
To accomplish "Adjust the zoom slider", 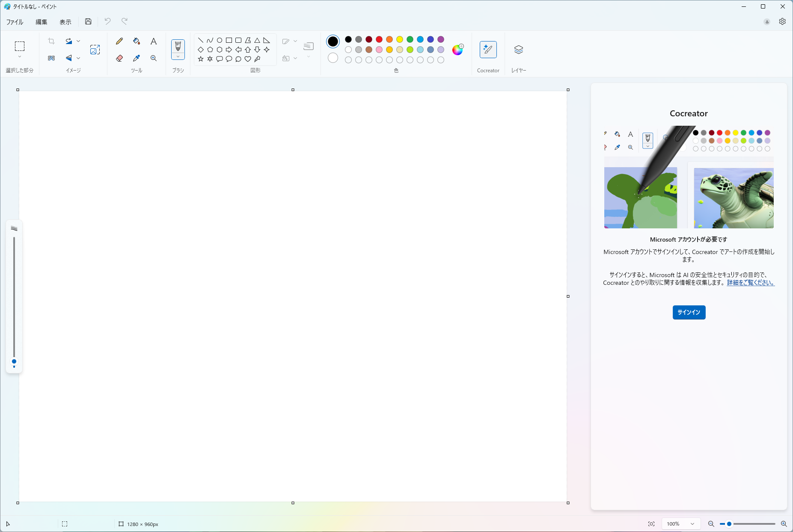I will click(729, 523).
